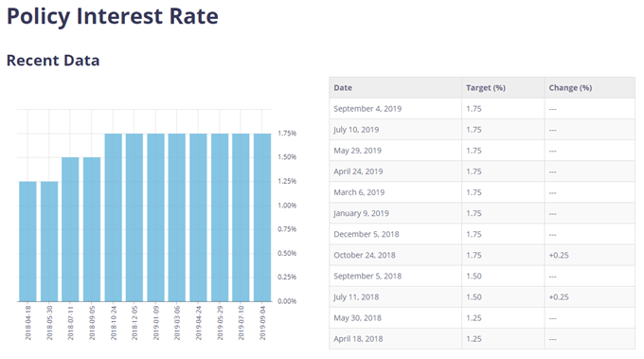The image size is (644, 359).
Task: Click the 2019-01-09 x-axis label
Action: [156, 323]
